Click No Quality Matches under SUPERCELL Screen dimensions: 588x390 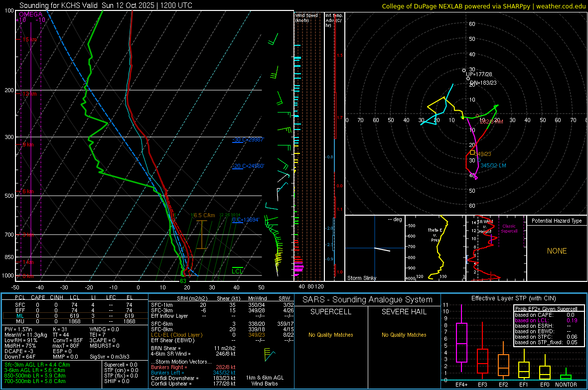pyautogui.click(x=331, y=335)
